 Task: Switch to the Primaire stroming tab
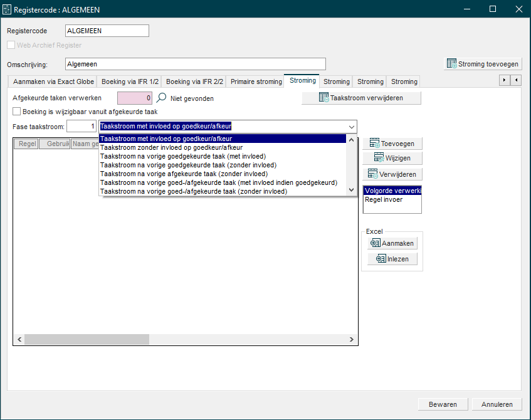point(256,81)
